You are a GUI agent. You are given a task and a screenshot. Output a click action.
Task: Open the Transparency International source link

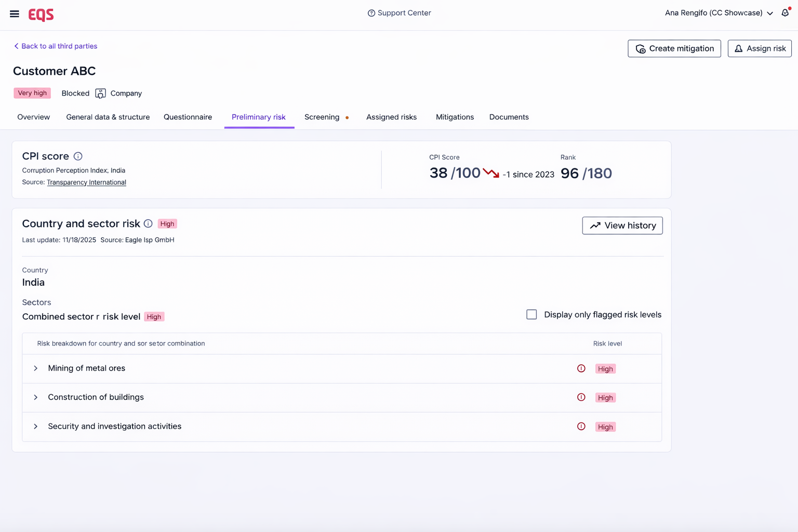pos(86,182)
